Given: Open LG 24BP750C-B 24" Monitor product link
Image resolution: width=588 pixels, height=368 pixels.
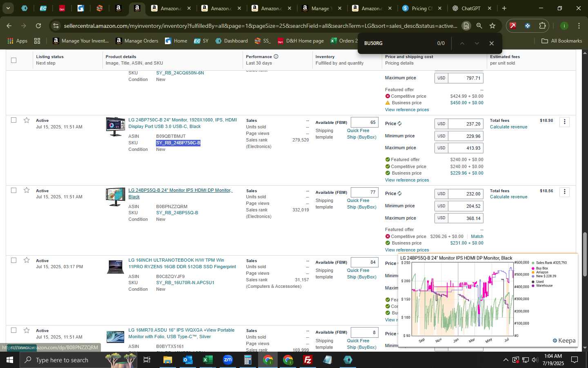Looking at the screenshot, I should click(x=183, y=123).
